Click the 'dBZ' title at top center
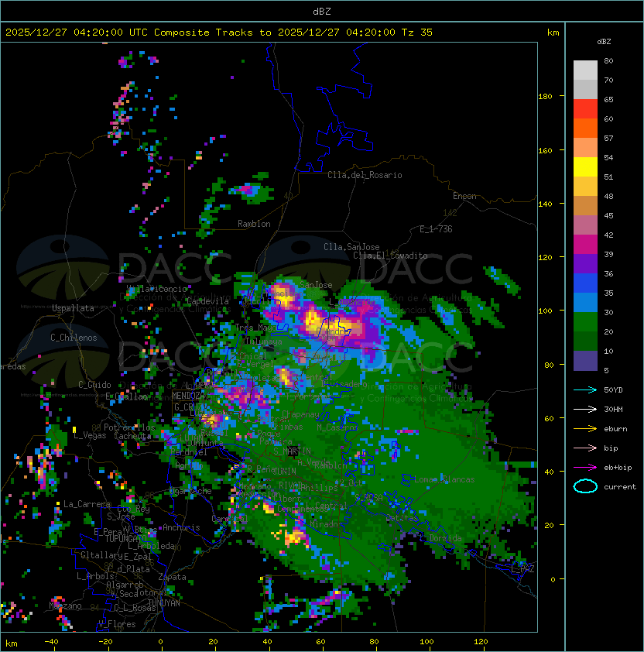This screenshot has width=644, height=652. [x=322, y=11]
